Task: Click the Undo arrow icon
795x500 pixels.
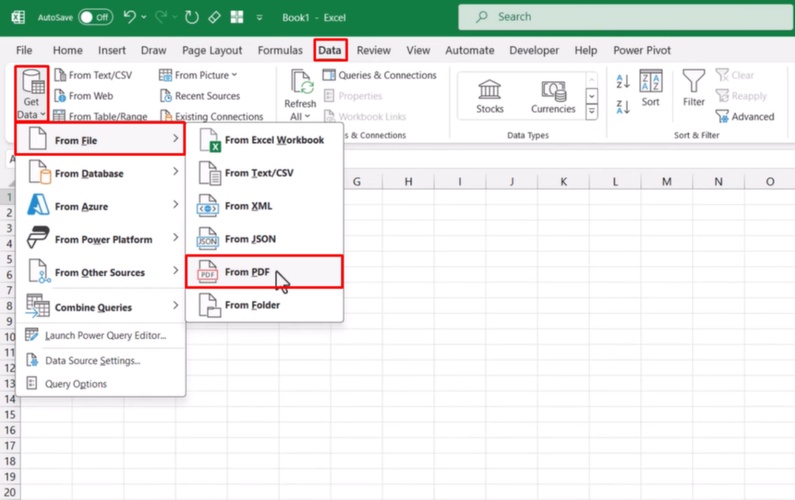Action: pos(129,17)
